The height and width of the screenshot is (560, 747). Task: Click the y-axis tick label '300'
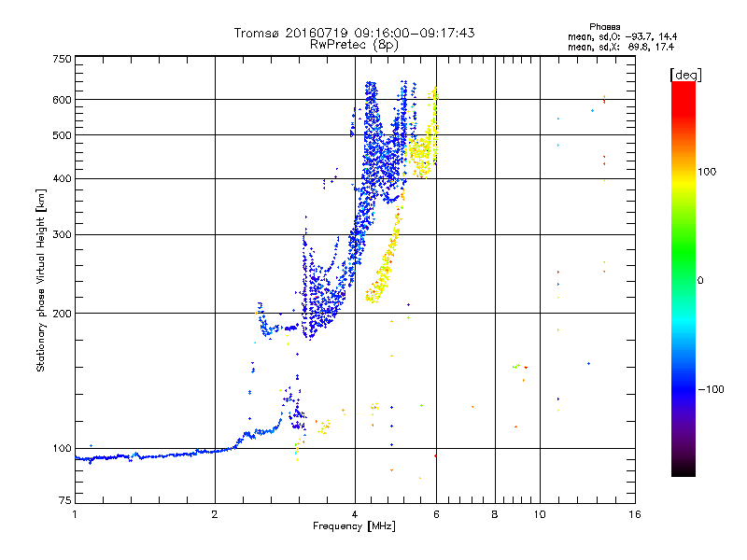coord(62,234)
